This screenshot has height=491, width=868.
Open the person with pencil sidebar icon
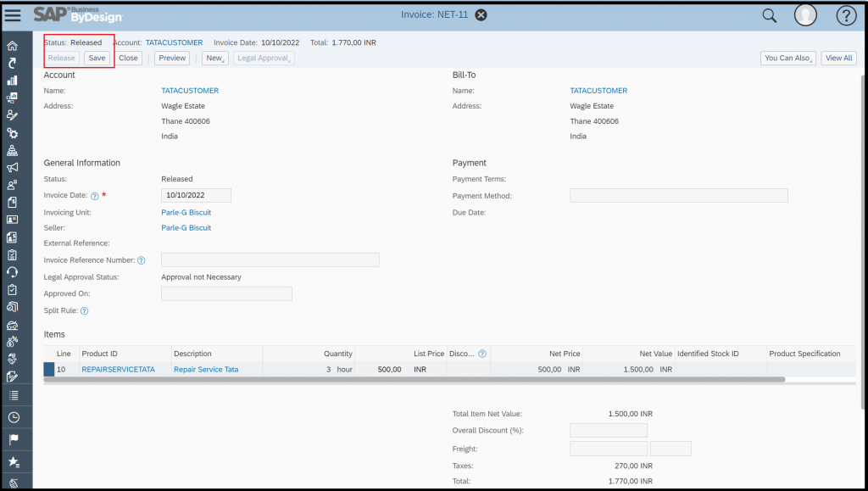coord(12,115)
